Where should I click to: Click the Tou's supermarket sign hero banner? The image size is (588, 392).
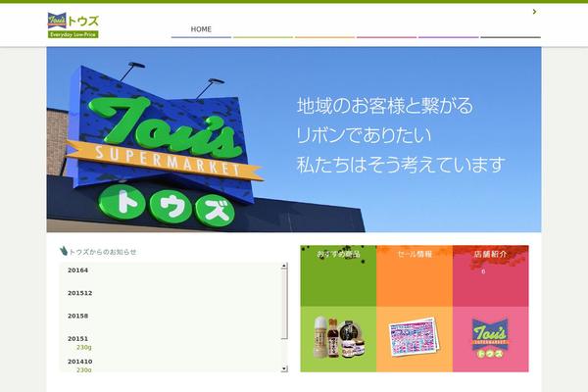coord(294,139)
